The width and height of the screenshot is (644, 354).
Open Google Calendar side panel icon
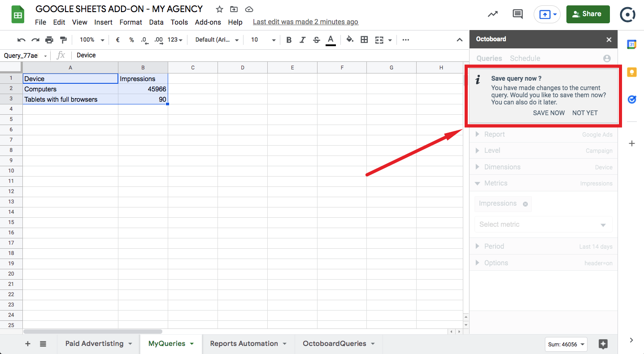631,44
